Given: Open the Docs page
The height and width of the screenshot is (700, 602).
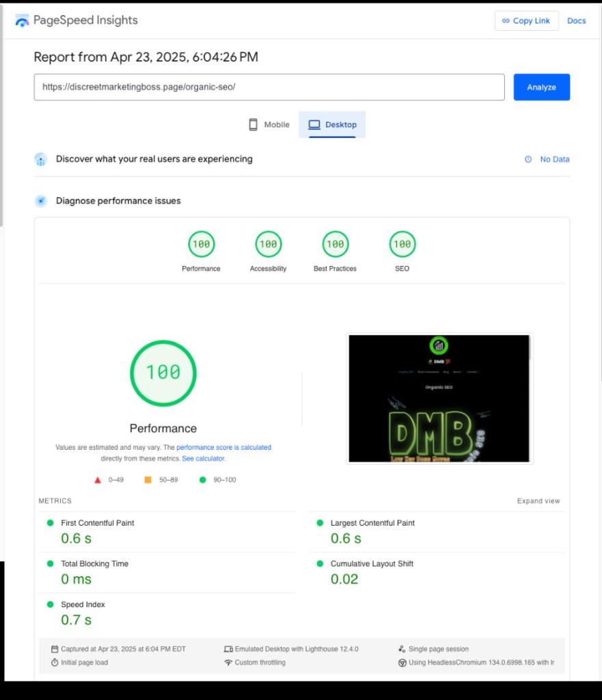Looking at the screenshot, I should (x=576, y=21).
